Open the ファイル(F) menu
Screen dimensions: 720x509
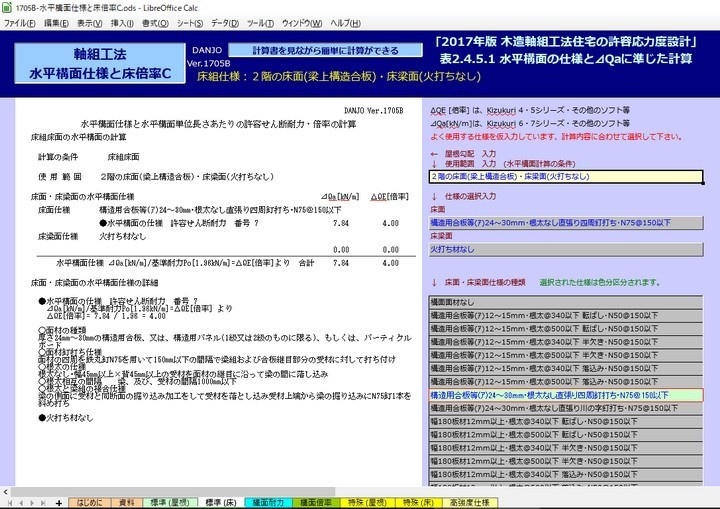[x=20, y=23]
